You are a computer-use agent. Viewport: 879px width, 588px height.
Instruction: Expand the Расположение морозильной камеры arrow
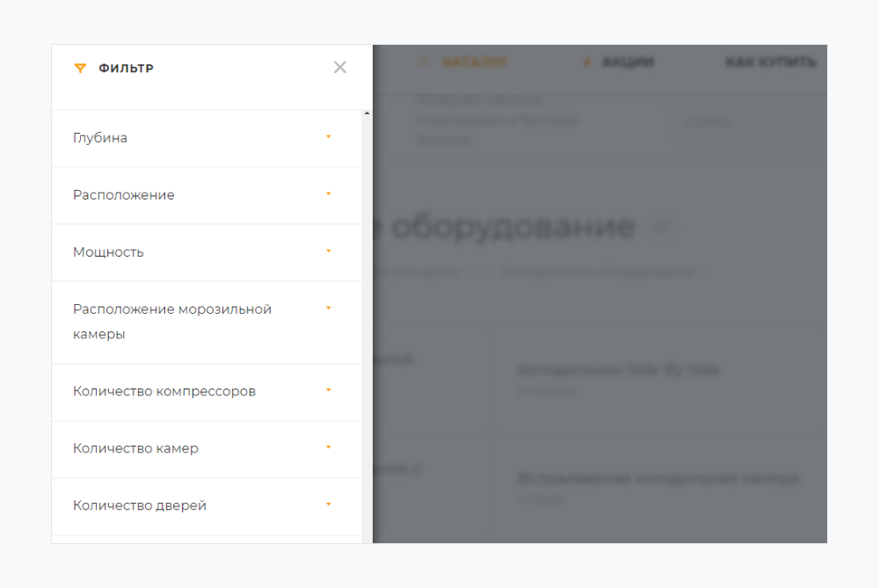pos(329,309)
